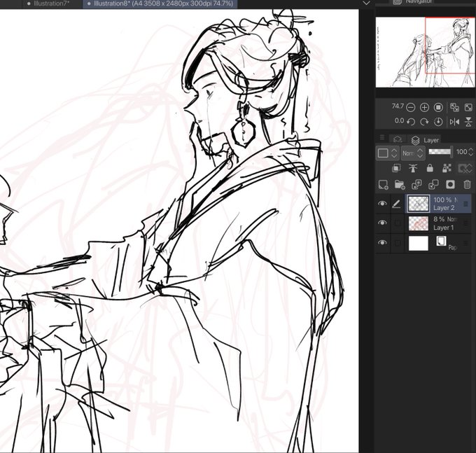Viewport: 476px width, 453px height.
Task: Rotate canvas left in Navigator
Action: [410, 122]
